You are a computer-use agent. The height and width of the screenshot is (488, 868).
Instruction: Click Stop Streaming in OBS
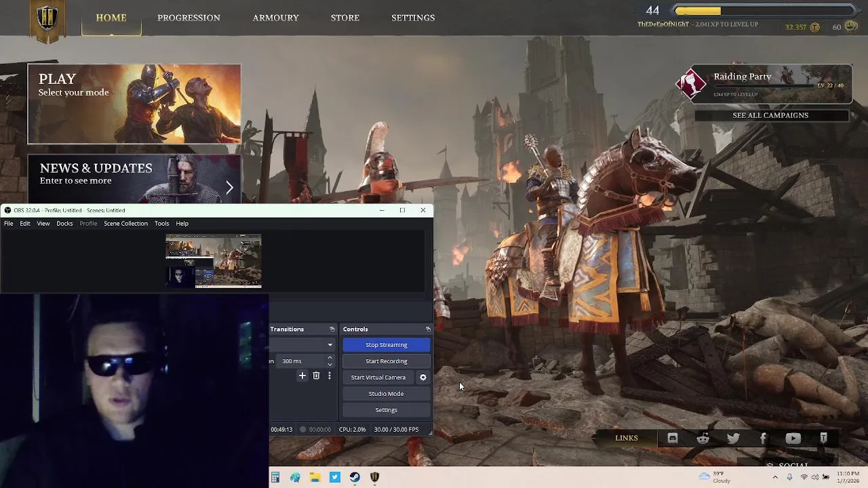click(x=387, y=345)
